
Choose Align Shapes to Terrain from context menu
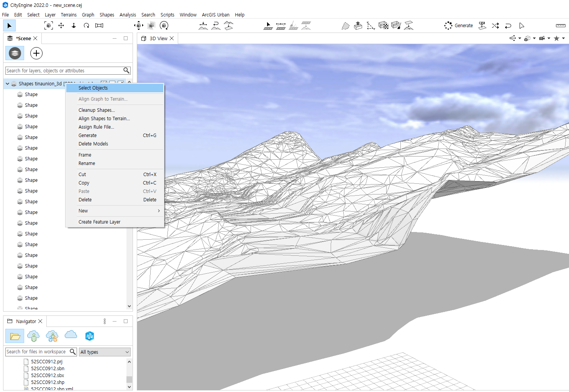104,118
